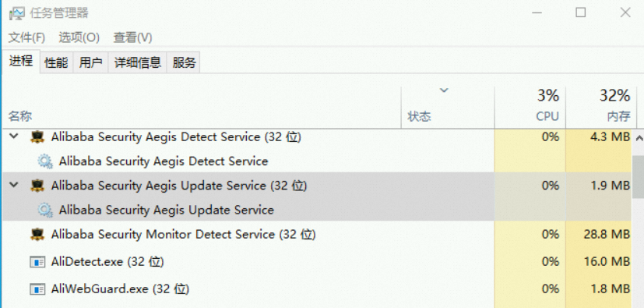Switch to the 服务 tab
The width and height of the screenshot is (644, 308).
pos(184,63)
